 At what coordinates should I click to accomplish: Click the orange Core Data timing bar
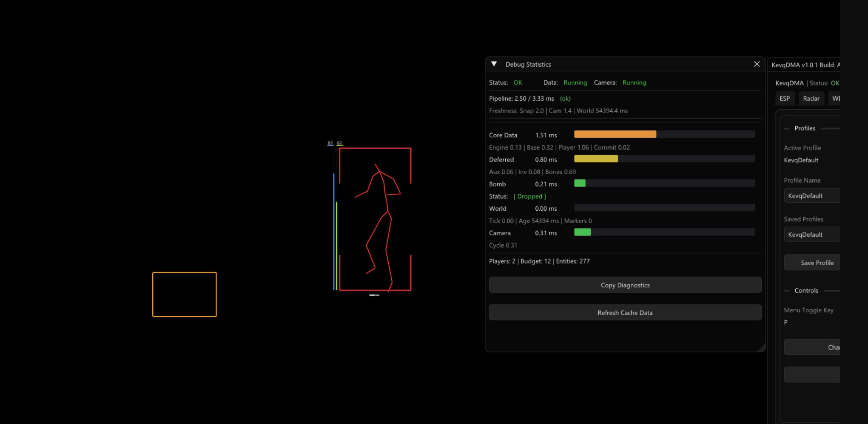click(615, 135)
